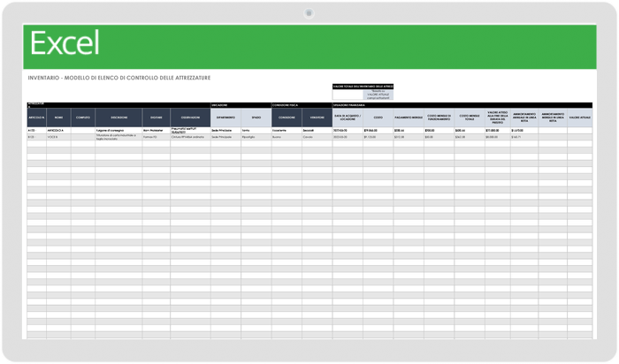Select the 'Ammortamento mensile in linea retta' header
This screenshot has height=364, width=619.
click(553, 118)
